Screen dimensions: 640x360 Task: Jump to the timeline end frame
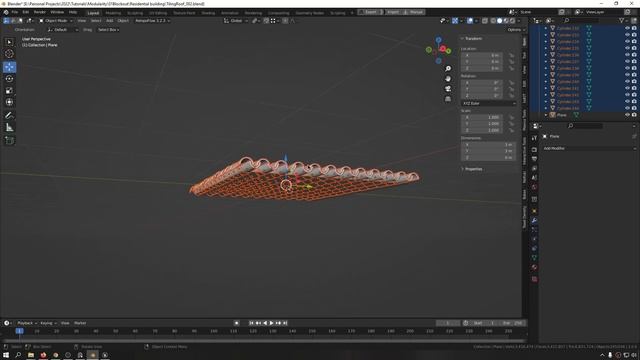[x=285, y=323]
